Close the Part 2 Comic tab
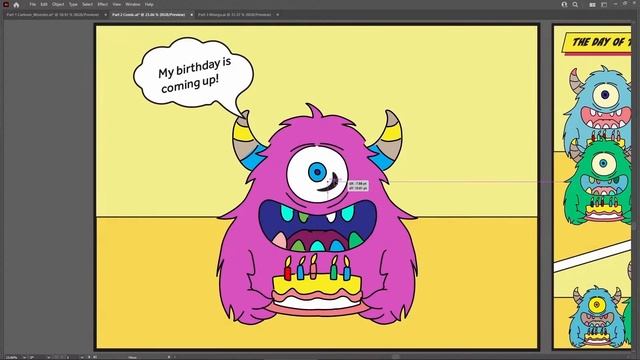Viewport: 640px width, 360px height. [191, 15]
